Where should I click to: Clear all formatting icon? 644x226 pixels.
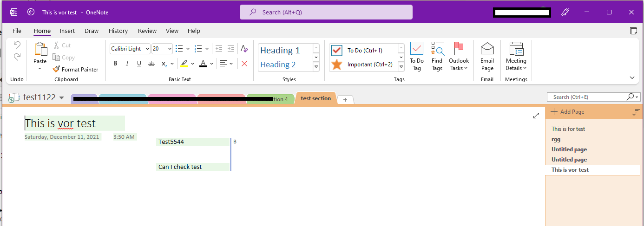pos(244,48)
